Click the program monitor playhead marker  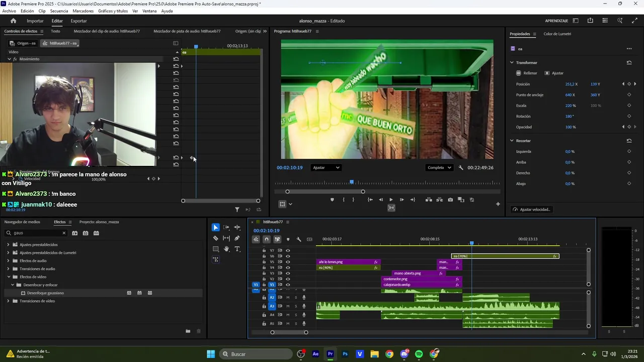click(352, 182)
